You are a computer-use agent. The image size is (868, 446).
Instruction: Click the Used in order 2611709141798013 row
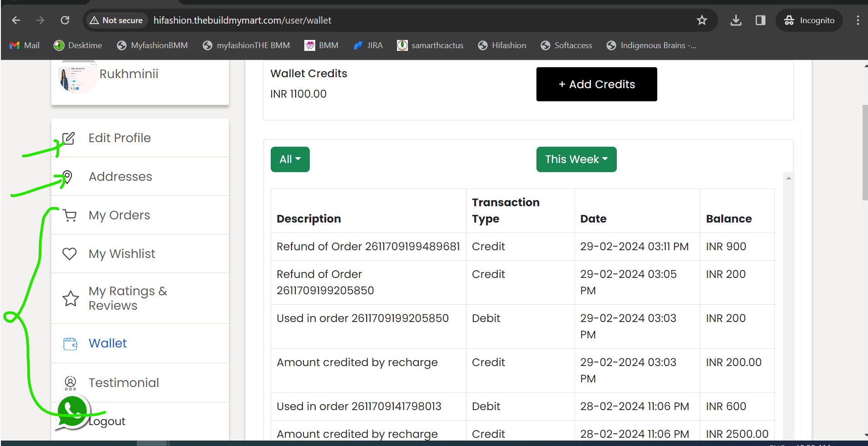point(523,406)
